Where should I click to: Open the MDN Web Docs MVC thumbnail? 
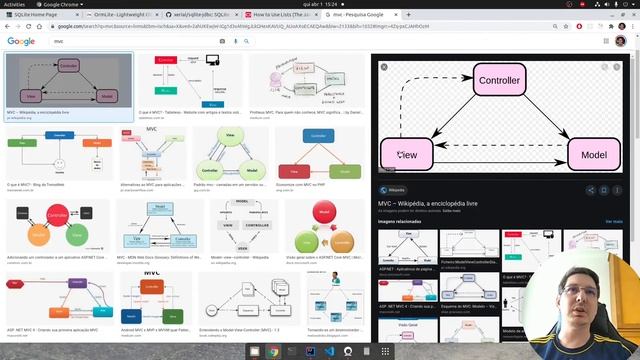pos(160,227)
